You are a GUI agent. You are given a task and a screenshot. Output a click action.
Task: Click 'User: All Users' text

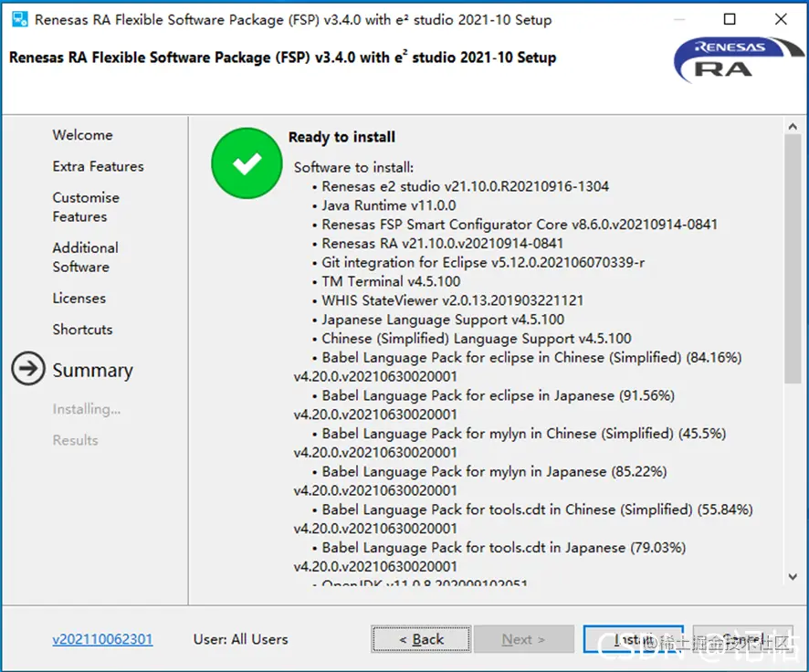[x=240, y=639]
